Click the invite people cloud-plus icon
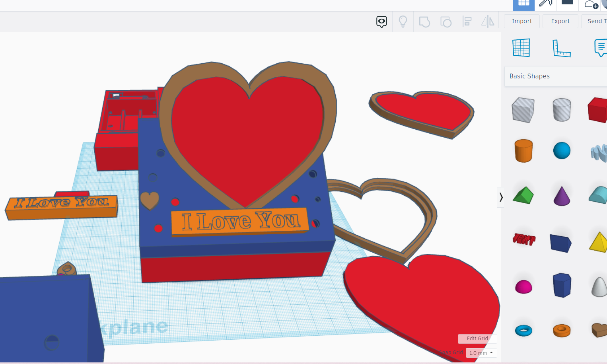This screenshot has height=364, width=607. tap(591, 5)
